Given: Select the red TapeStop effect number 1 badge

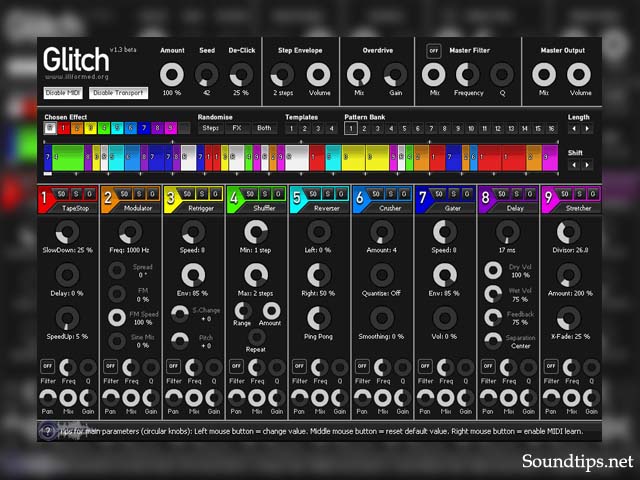Looking at the screenshot, I should [x=44, y=198].
